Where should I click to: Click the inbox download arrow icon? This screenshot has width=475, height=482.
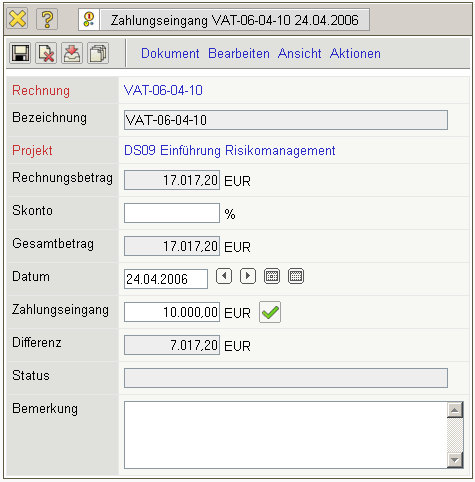pyautogui.click(x=72, y=53)
